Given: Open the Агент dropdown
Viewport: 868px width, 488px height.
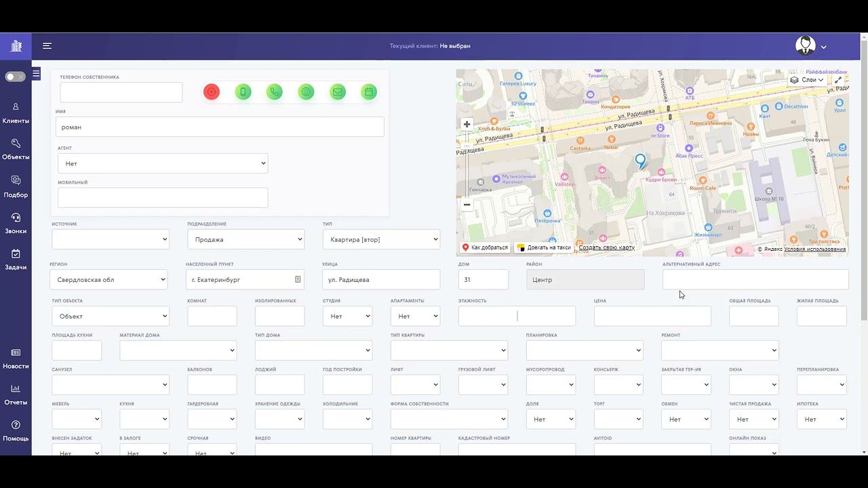Looking at the screenshot, I should point(163,163).
